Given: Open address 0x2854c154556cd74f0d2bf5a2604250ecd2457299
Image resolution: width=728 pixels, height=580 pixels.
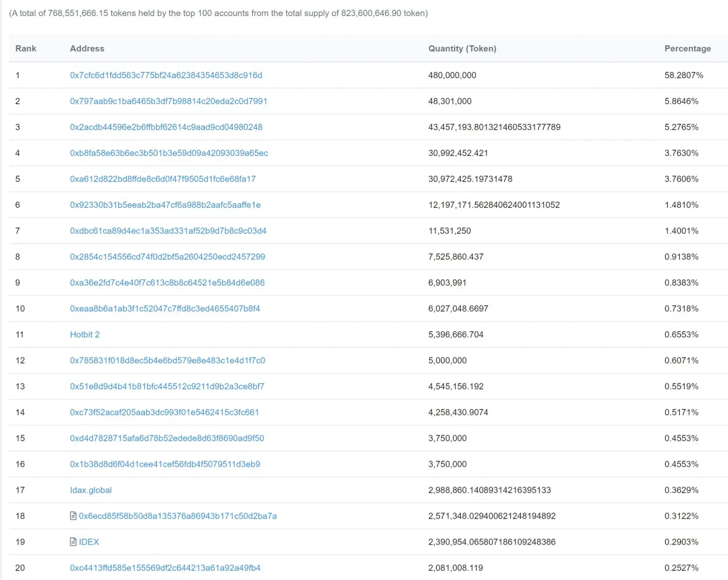Looking at the screenshot, I should 167,257.
